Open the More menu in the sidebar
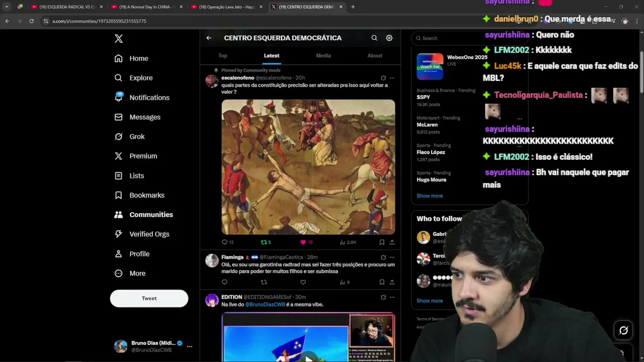 click(x=130, y=274)
